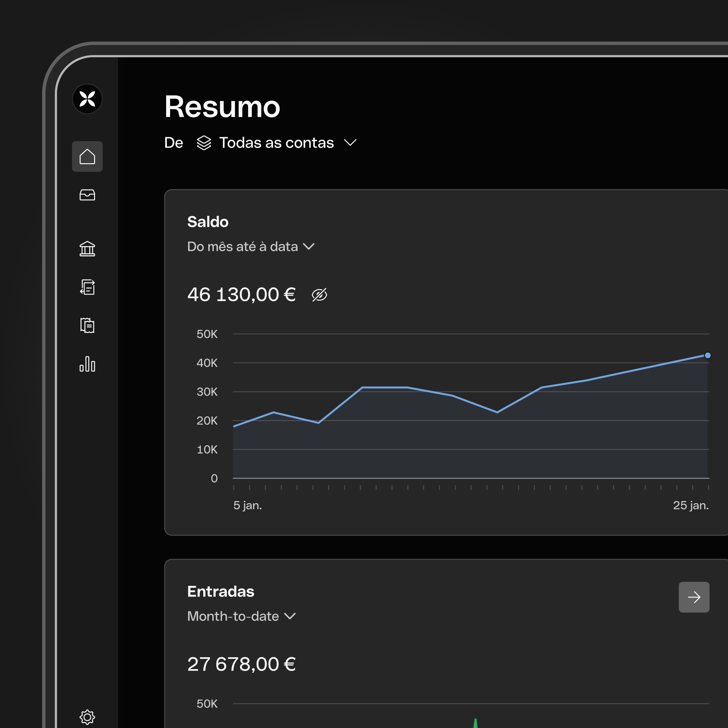
Task: Click the De label before account selector
Action: tap(174, 143)
